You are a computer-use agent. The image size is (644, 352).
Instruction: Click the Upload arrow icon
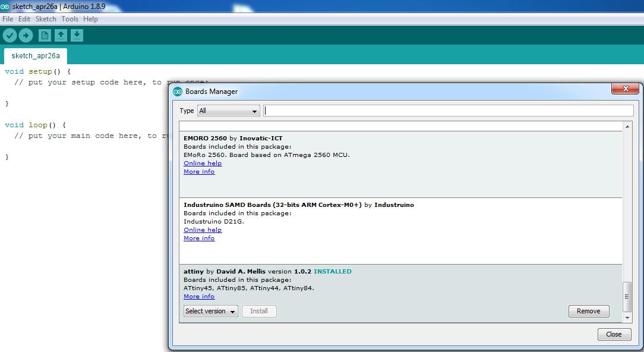point(26,36)
